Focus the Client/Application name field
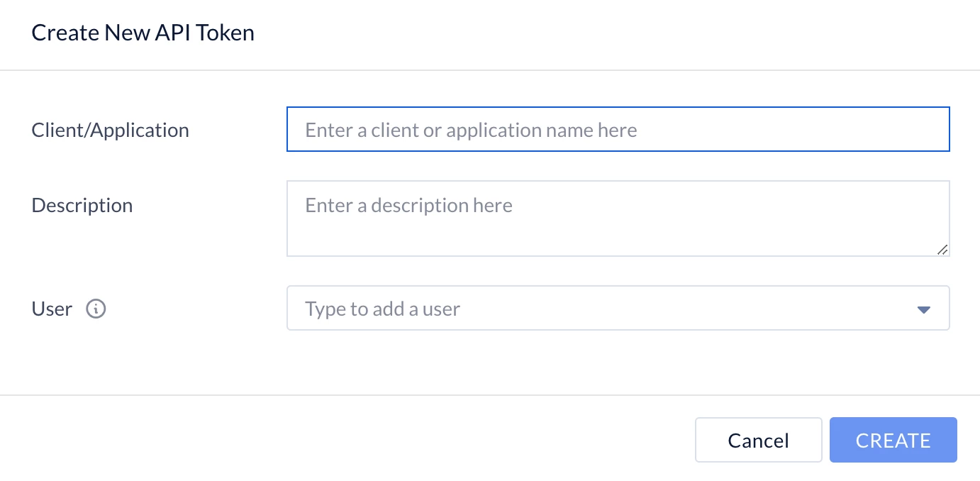Viewport: 980px width, 481px height. click(617, 129)
